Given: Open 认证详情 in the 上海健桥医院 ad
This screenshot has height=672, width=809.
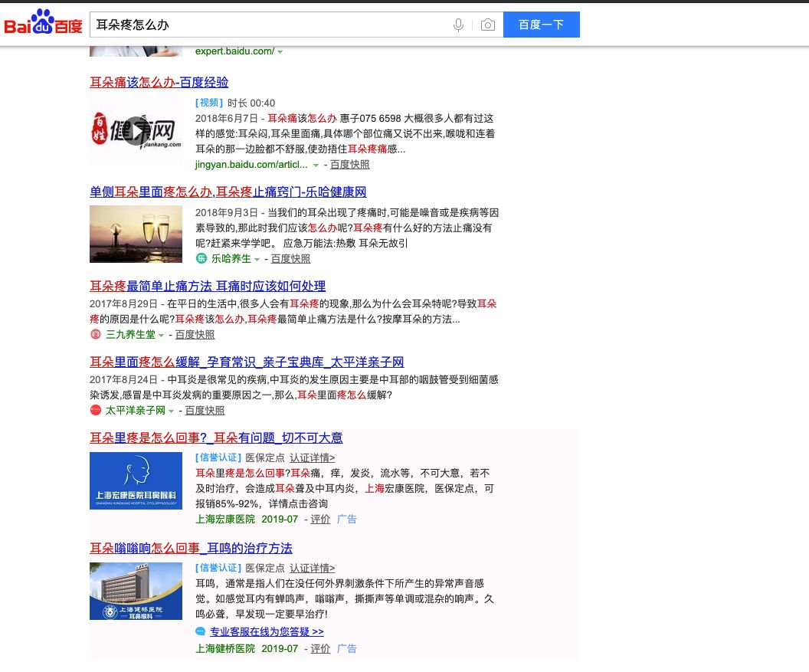Looking at the screenshot, I should (x=312, y=569).
